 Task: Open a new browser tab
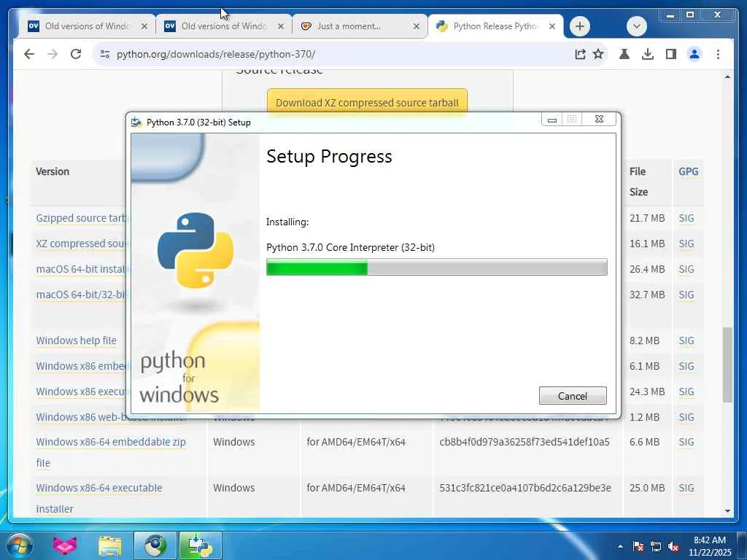(x=579, y=26)
